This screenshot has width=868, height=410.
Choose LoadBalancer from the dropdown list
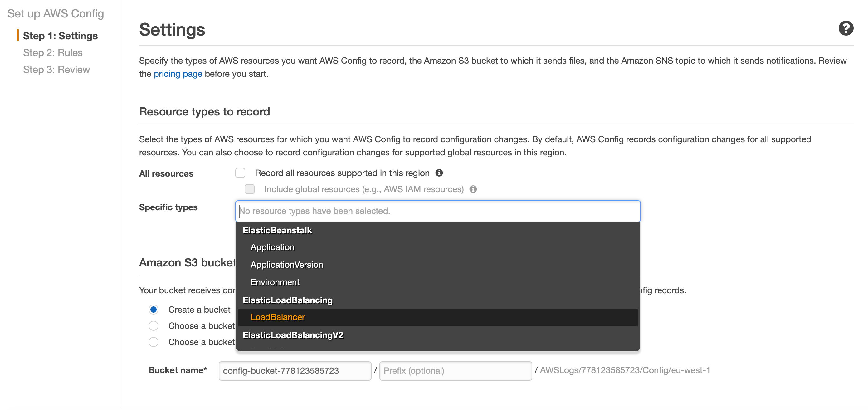[x=278, y=317]
